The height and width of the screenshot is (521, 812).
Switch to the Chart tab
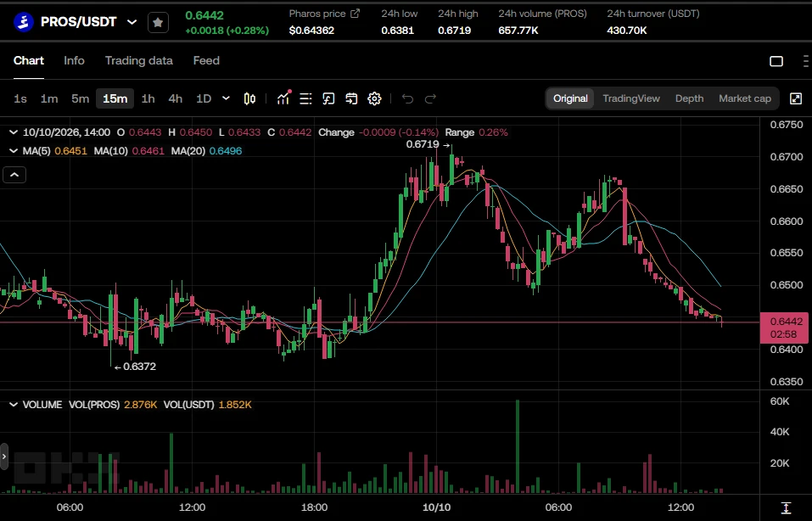(29, 60)
